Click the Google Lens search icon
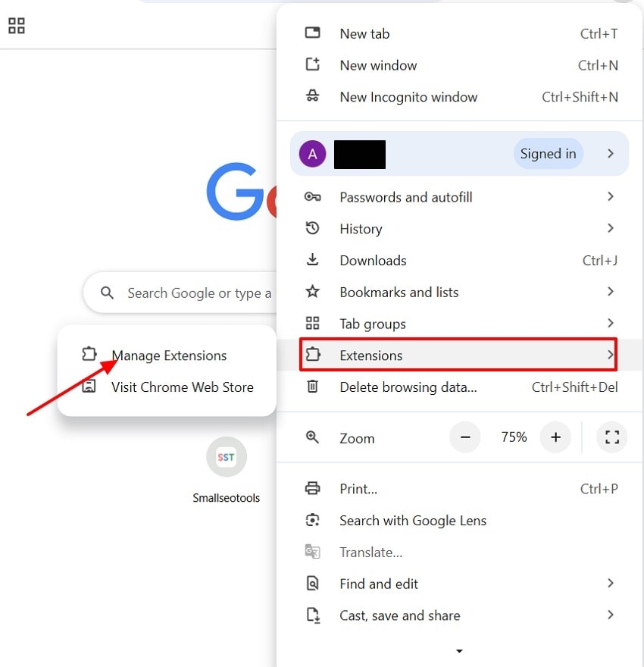 (312, 520)
